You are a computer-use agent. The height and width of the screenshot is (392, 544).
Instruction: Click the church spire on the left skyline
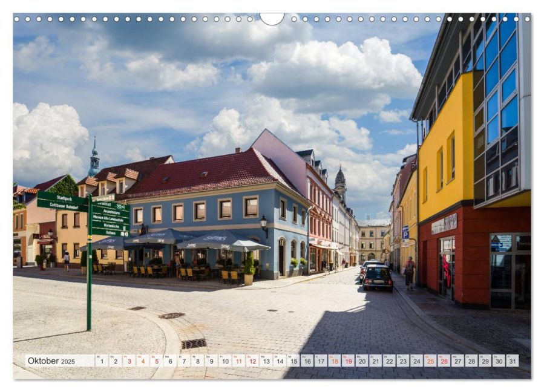[94, 158]
